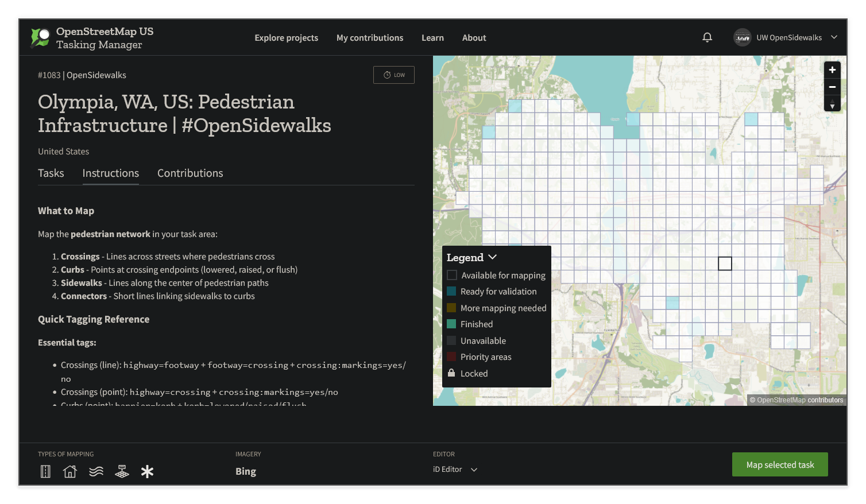The height and width of the screenshot is (504, 866).
Task: Open the Learn page
Action: 432,38
